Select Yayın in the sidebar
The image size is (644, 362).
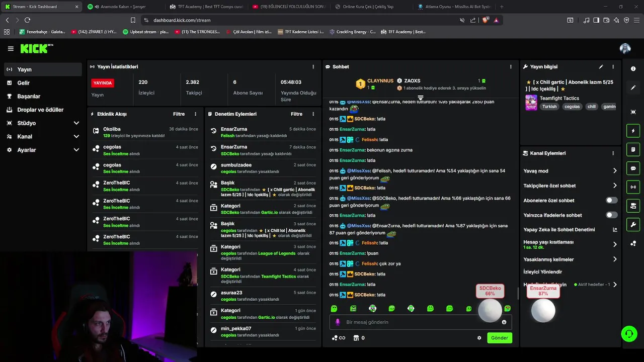(43, 69)
